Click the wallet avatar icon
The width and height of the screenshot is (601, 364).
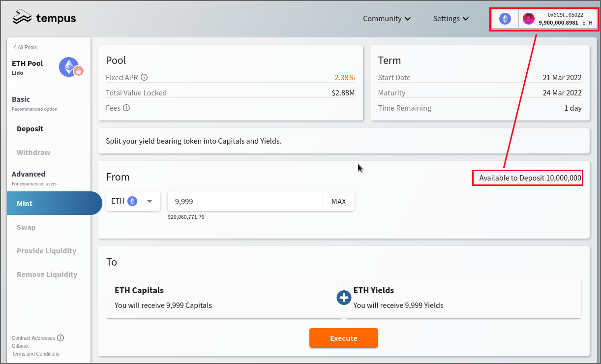click(x=529, y=19)
